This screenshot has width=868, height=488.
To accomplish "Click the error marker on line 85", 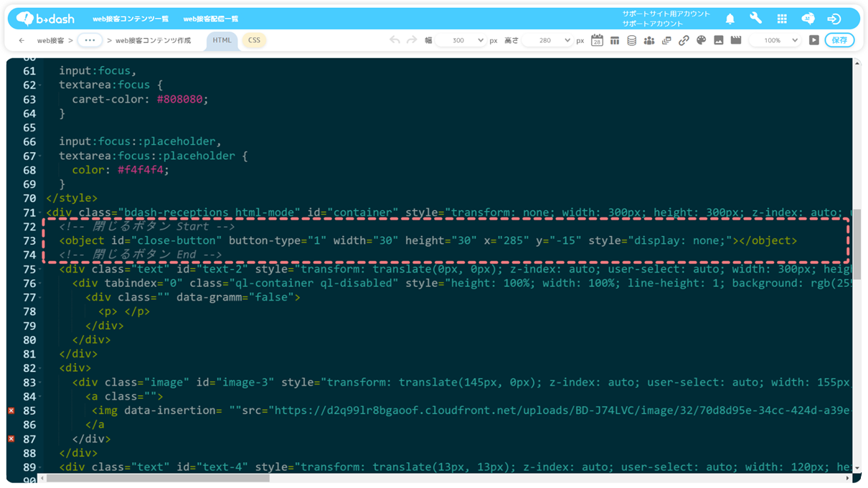I will 11,410.
